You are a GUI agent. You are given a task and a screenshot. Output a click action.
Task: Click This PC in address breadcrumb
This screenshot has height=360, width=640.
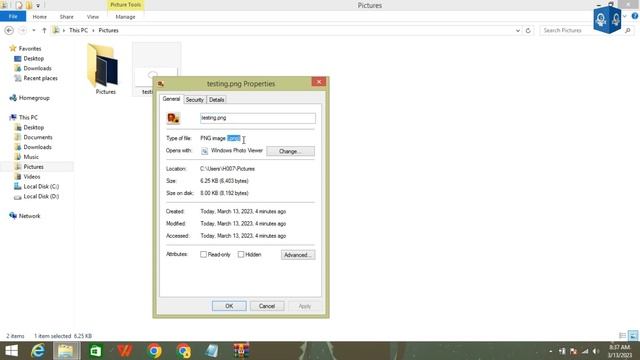[78, 30]
